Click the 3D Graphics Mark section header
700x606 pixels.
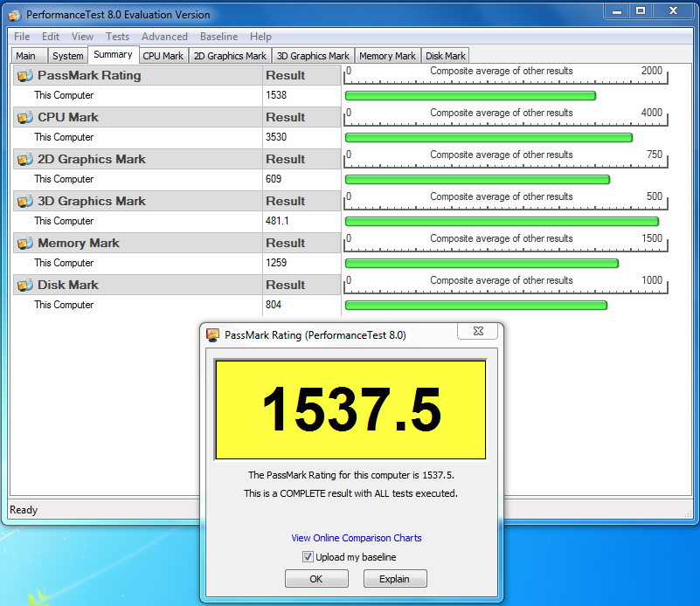[x=137, y=201]
